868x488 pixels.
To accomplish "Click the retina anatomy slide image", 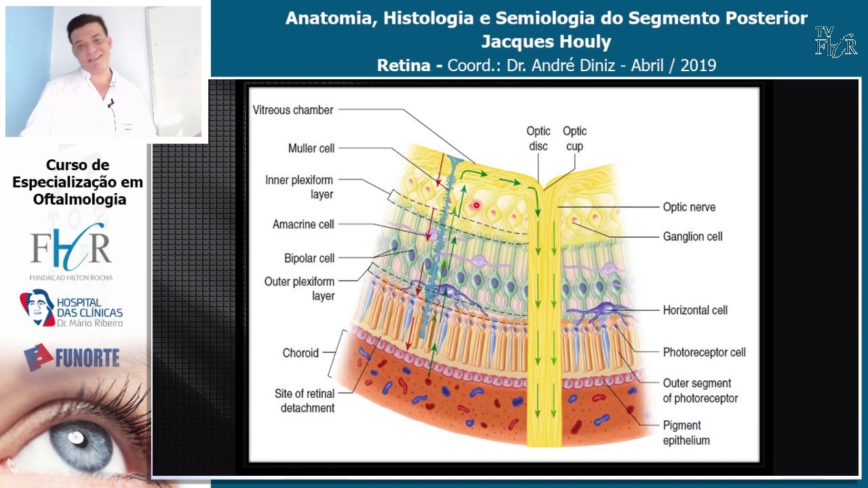I will [503, 274].
